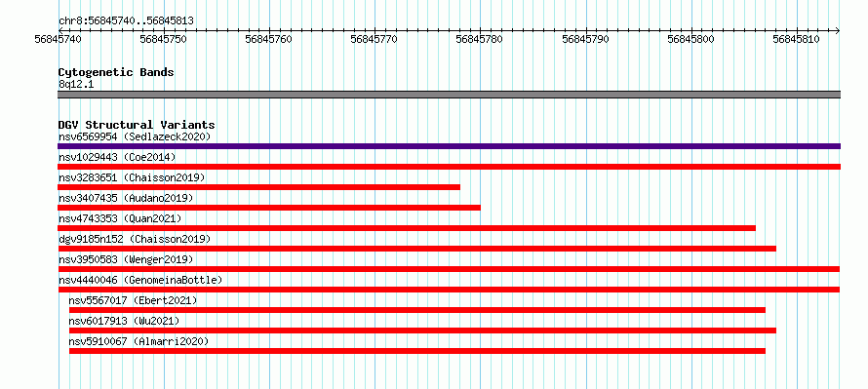Viewport: 868px width, 389px height.
Task: Click ruler position 56845790
Action: 585,39
